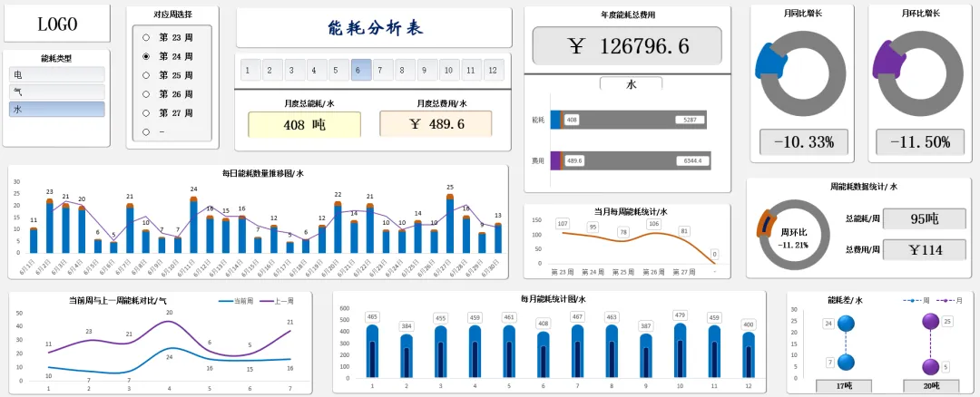Viewport: 980px width, 397px height.
Task: Click the purple 费用 progress bar segment
Action: (555, 160)
